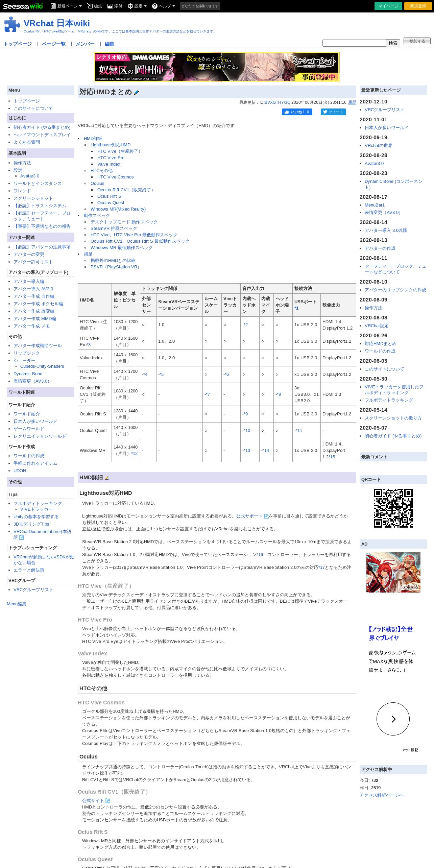
Task: Open the 公式サポート external link
Action: (249, 516)
